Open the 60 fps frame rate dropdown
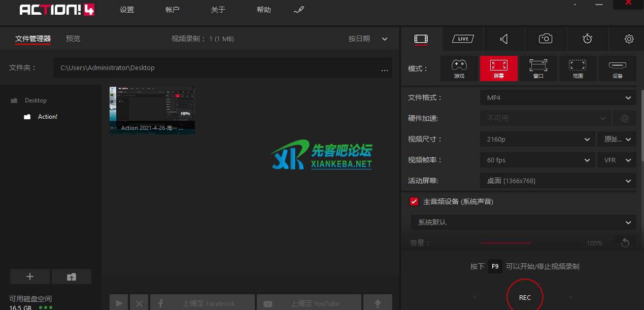Viewport: 644px width, 310px height. (x=537, y=160)
